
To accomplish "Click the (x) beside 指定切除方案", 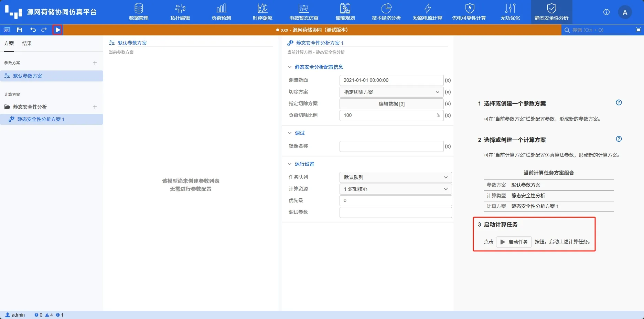I will coord(448,104).
